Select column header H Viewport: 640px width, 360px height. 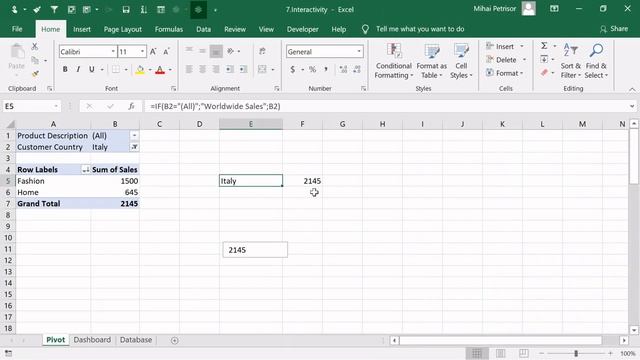click(382, 124)
